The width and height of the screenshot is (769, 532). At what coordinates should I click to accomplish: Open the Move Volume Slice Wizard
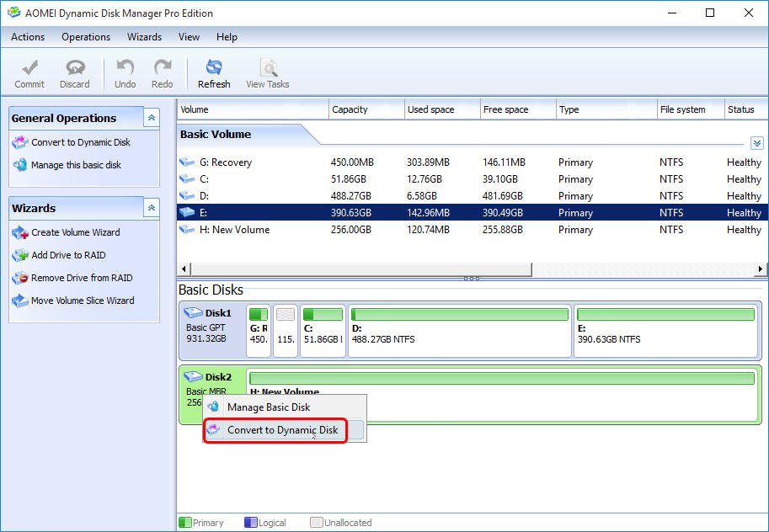(82, 301)
